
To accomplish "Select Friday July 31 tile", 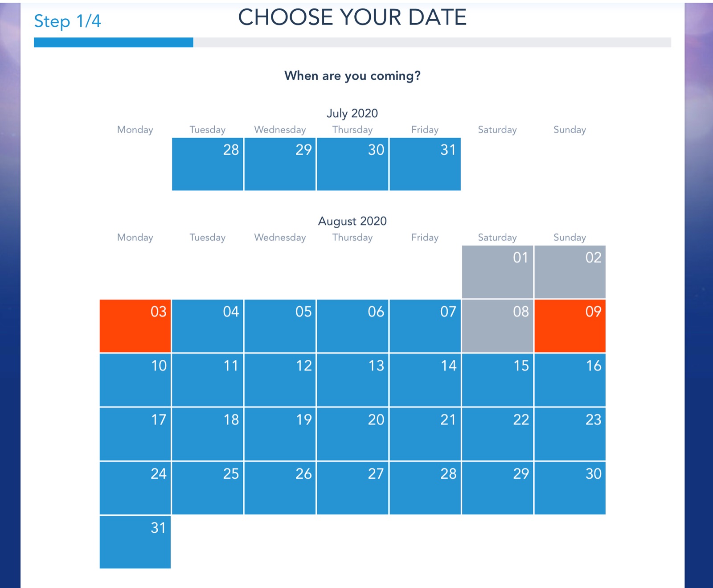I will (425, 164).
